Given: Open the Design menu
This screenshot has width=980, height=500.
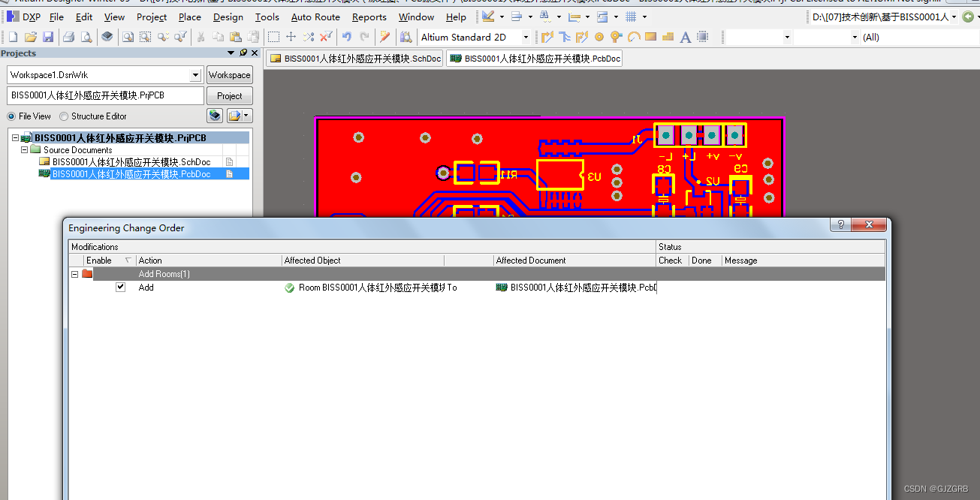Looking at the screenshot, I should (228, 17).
